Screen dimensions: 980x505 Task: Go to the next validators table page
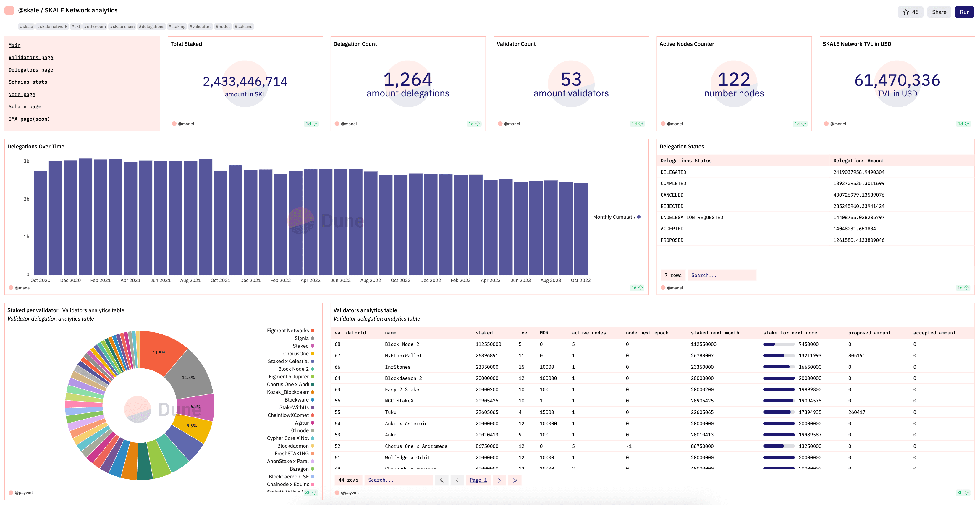[499, 480]
